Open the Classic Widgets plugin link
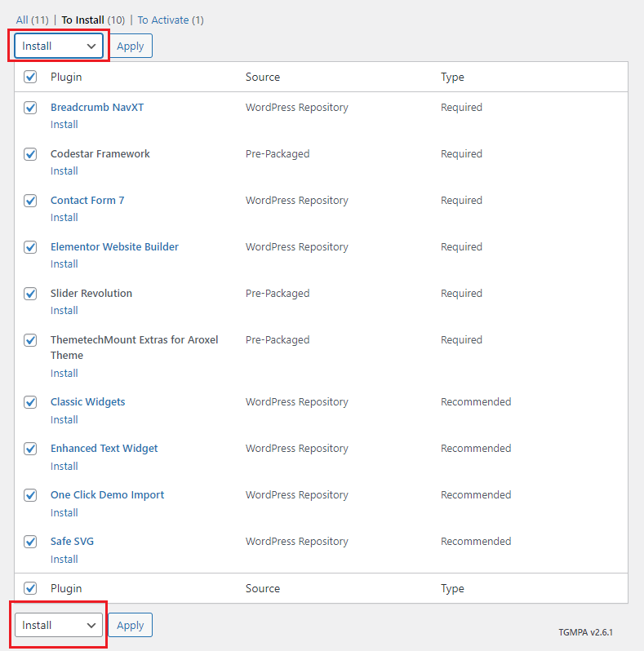This screenshot has height=651, width=644. coord(87,401)
